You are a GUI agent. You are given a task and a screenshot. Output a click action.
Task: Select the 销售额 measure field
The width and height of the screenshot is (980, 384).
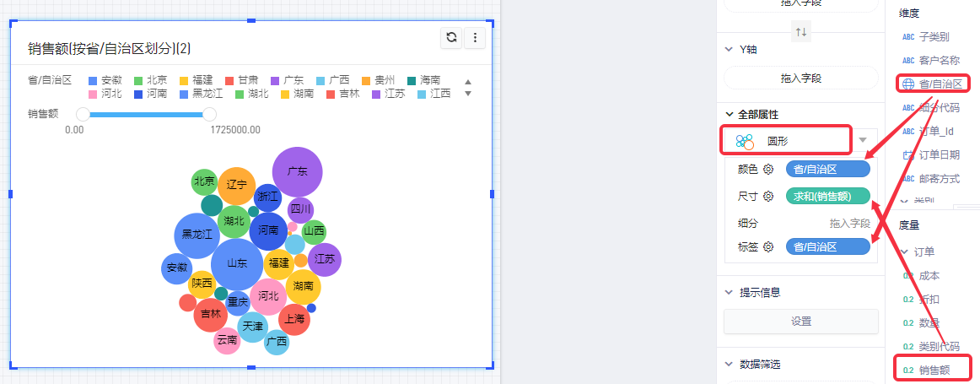(x=934, y=370)
